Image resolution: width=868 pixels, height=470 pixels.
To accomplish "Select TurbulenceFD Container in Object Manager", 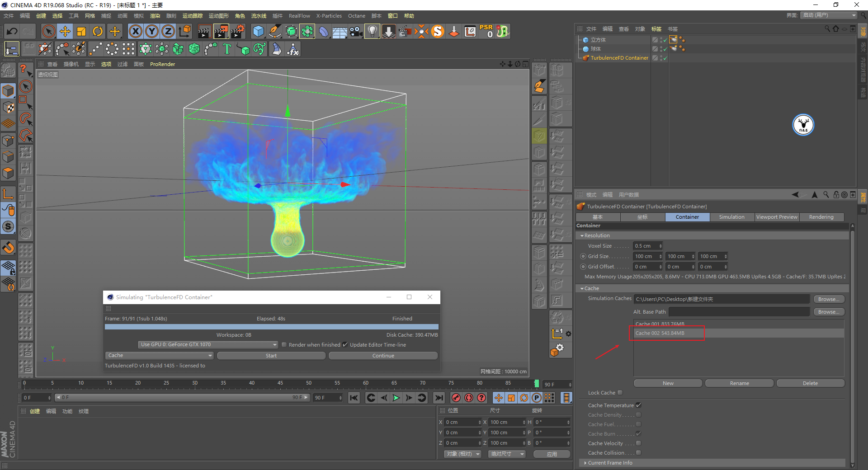I will click(x=619, y=58).
